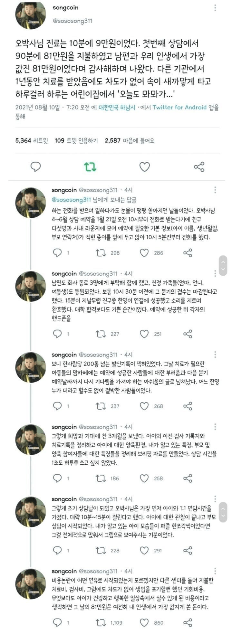The image size is (232, 644).
Task: Open more menu on the 227-retweet reply
Action: [215, 274]
